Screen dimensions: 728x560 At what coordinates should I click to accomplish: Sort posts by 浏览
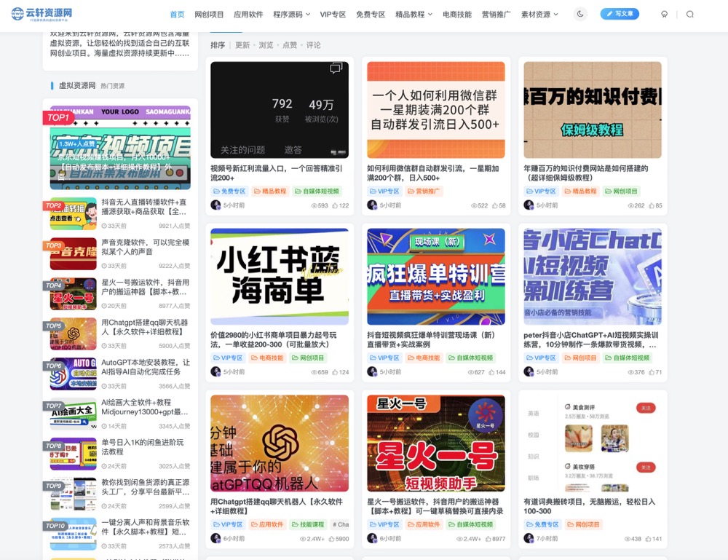pyautogui.click(x=266, y=45)
